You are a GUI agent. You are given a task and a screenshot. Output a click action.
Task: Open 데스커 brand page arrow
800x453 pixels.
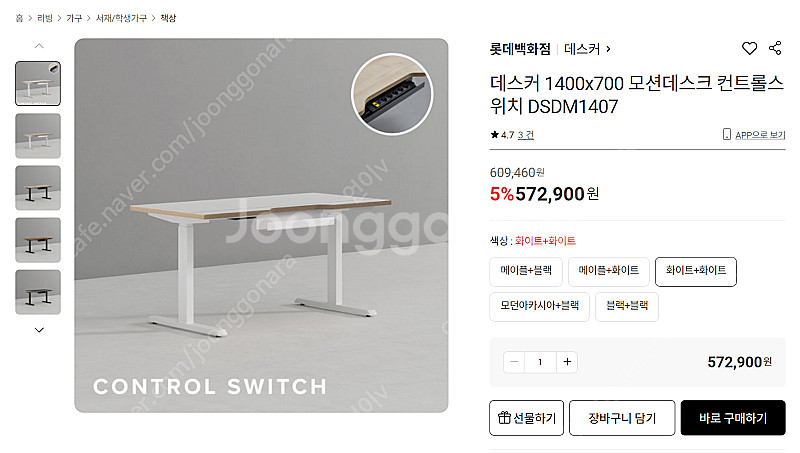point(608,49)
